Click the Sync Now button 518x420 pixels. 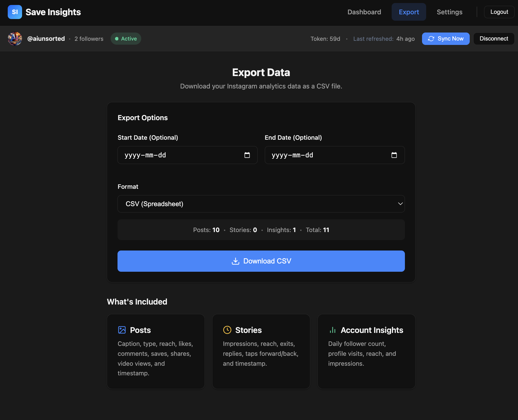click(x=446, y=39)
